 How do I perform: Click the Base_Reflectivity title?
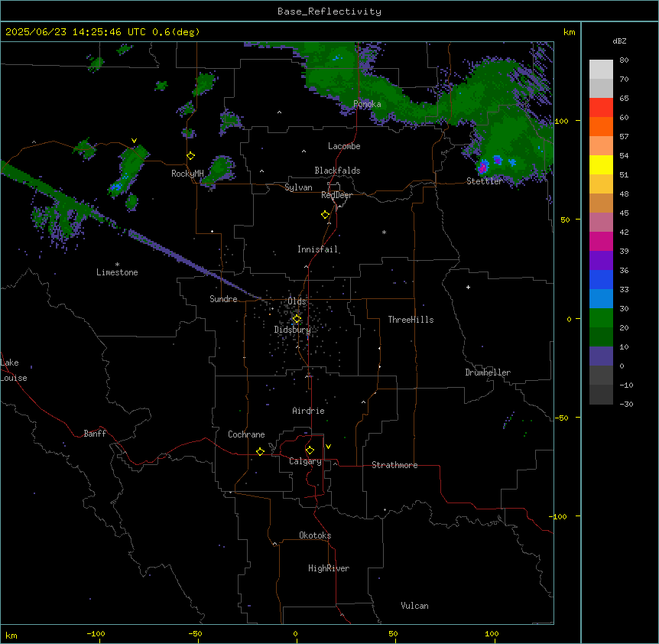329,11
